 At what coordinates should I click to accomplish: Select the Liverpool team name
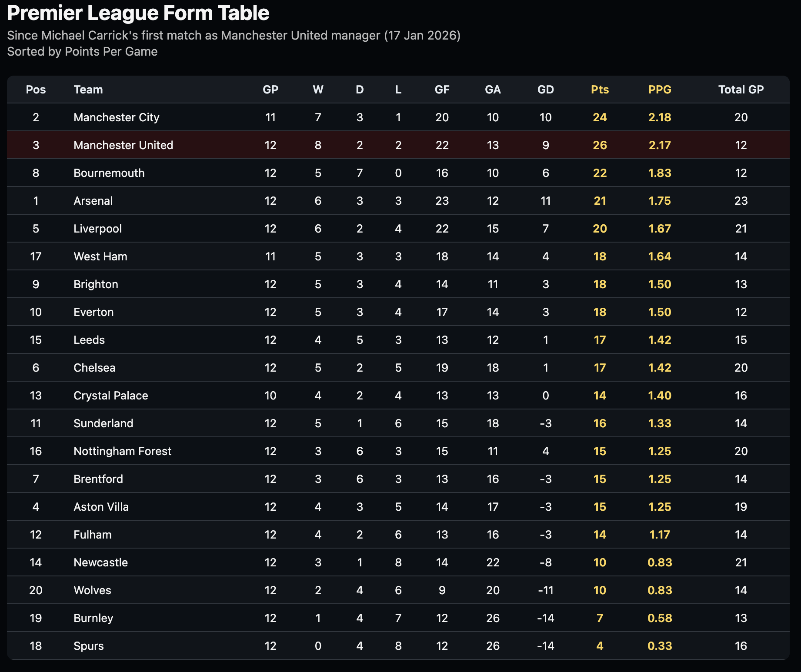97,229
